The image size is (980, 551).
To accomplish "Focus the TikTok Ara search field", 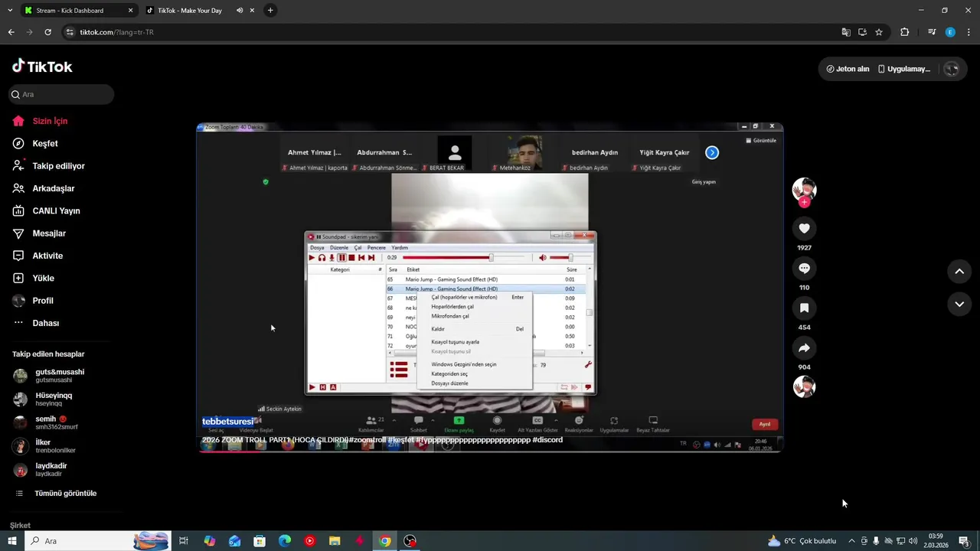I will 61,94.
